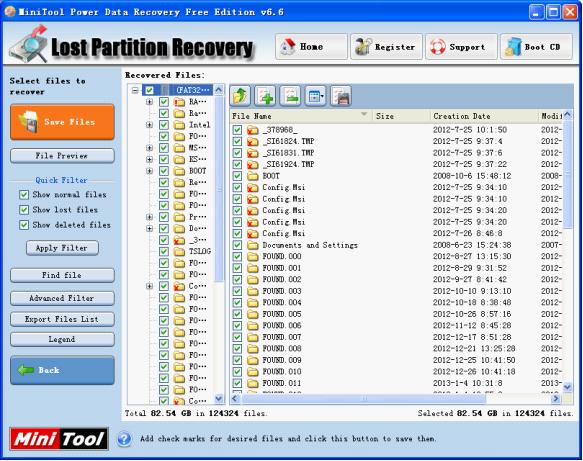Viewport: 583px width, 461px height.
Task: Click the save toolbar icon with floppy disk
Action: tap(341, 96)
